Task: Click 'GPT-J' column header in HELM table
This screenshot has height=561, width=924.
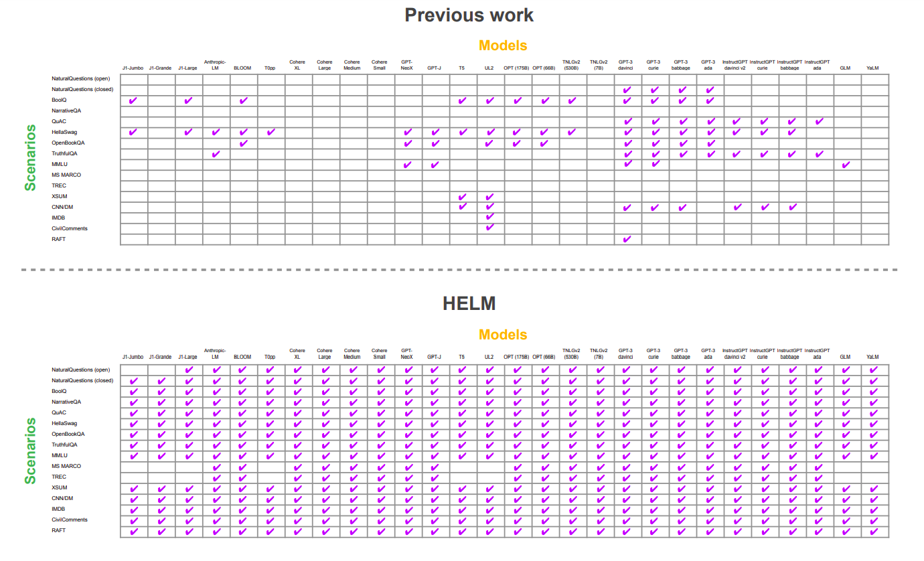Action: pyautogui.click(x=434, y=357)
